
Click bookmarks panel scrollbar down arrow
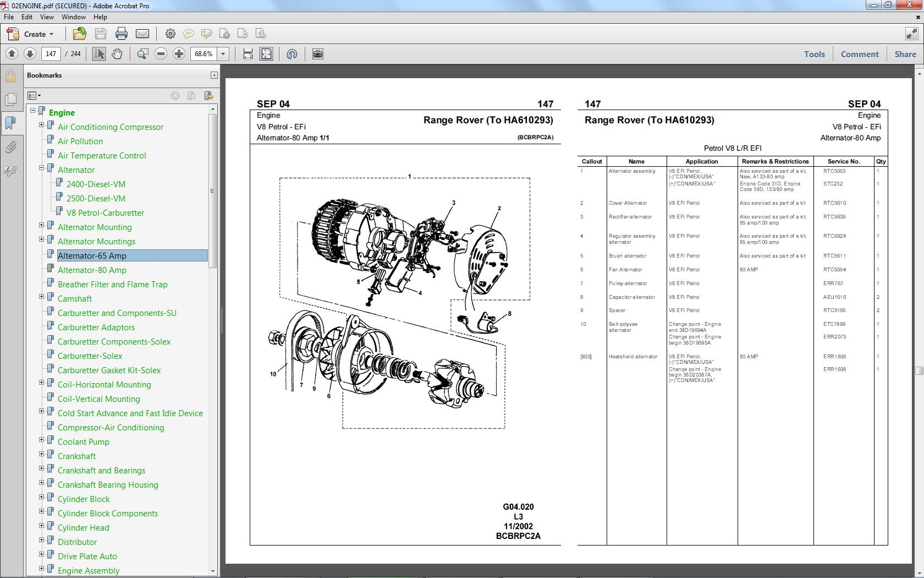pos(213,571)
